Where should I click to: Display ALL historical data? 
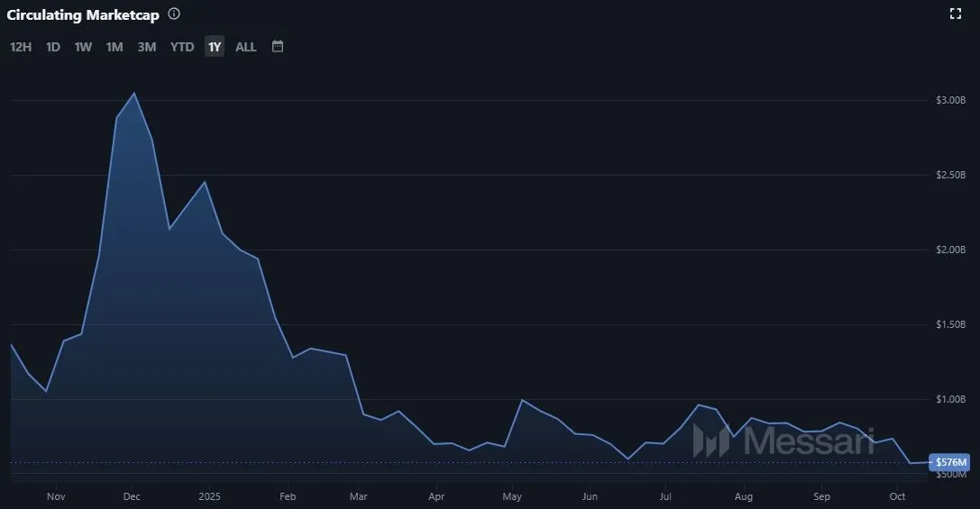tap(246, 47)
